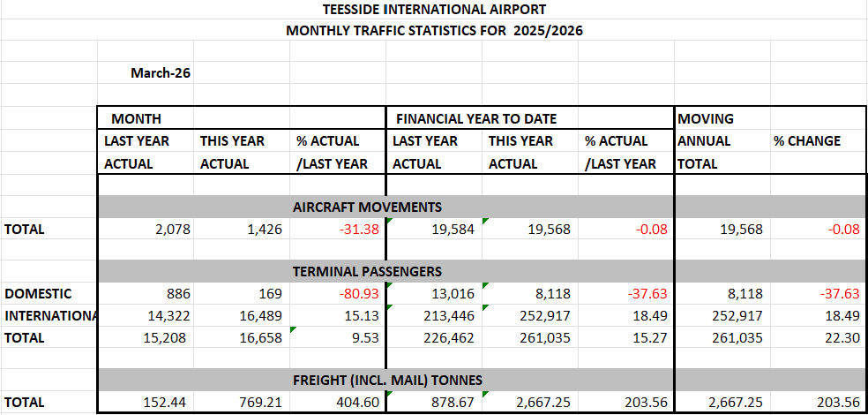Select the cell showing 169
This screenshot has height=415, width=868.
coord(242,294)
